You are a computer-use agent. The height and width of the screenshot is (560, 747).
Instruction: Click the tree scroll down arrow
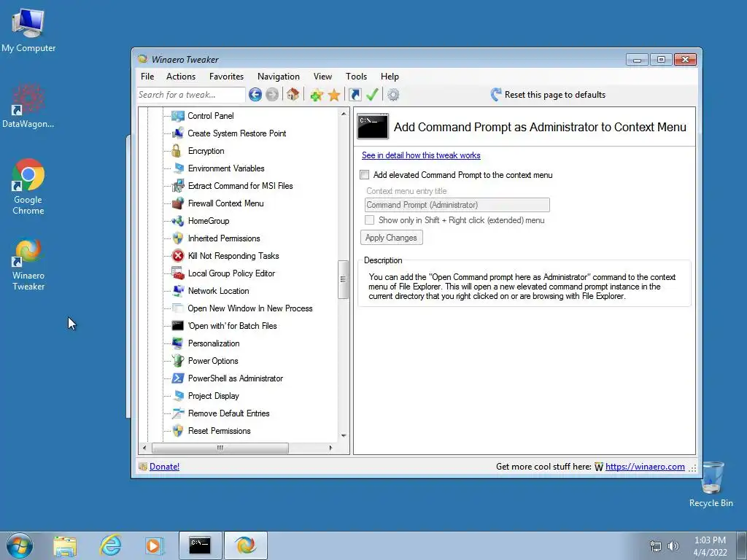[x=343, y=436]
